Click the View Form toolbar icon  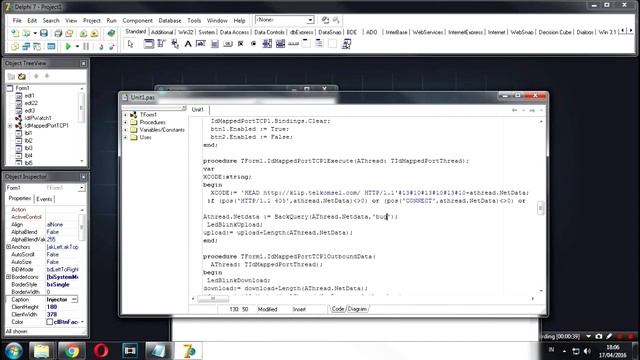(26, 47)
